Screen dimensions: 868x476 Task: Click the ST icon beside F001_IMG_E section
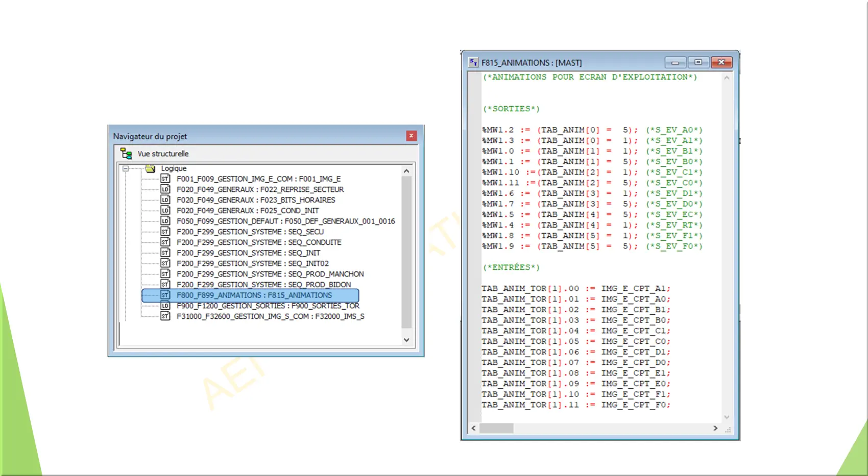[165, 179]
